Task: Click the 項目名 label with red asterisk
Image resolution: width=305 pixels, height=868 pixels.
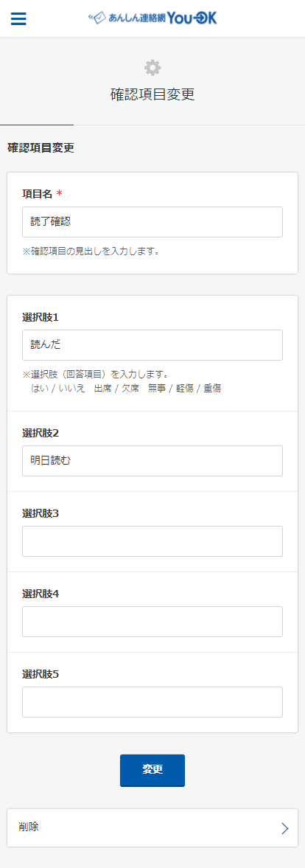Action: click(42, 194)
